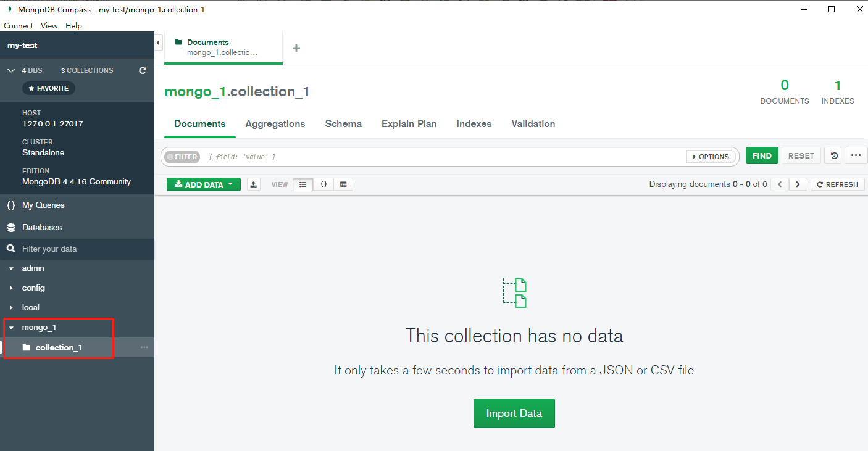This screenshot has width=868, height=451.
Task: Switch to JSON braces view
Action: (x=323, y=184)
